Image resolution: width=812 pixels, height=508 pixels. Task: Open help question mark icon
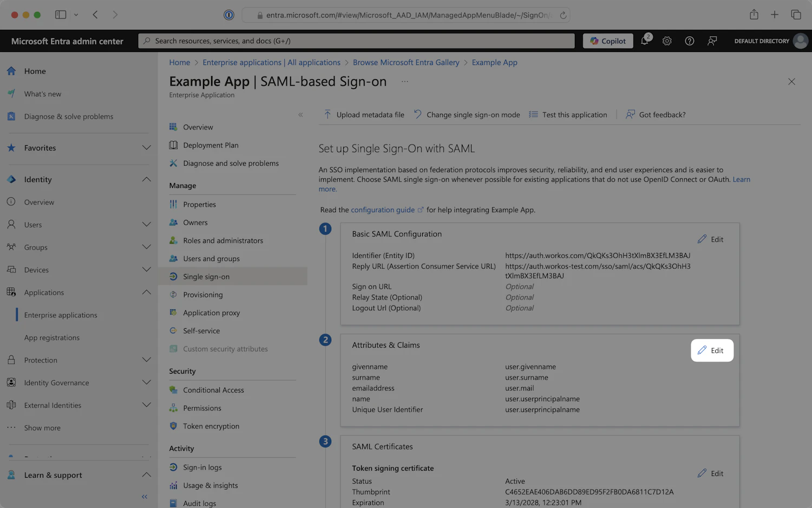click(690, 41)
